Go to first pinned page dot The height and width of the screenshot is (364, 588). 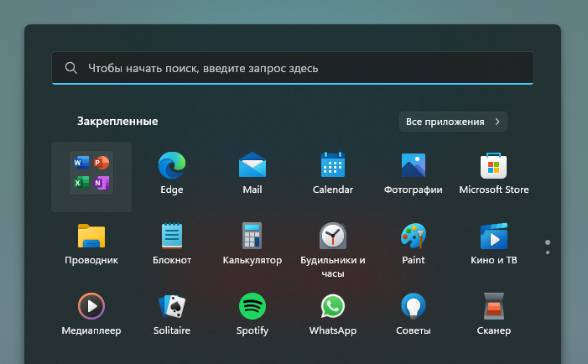548,242
